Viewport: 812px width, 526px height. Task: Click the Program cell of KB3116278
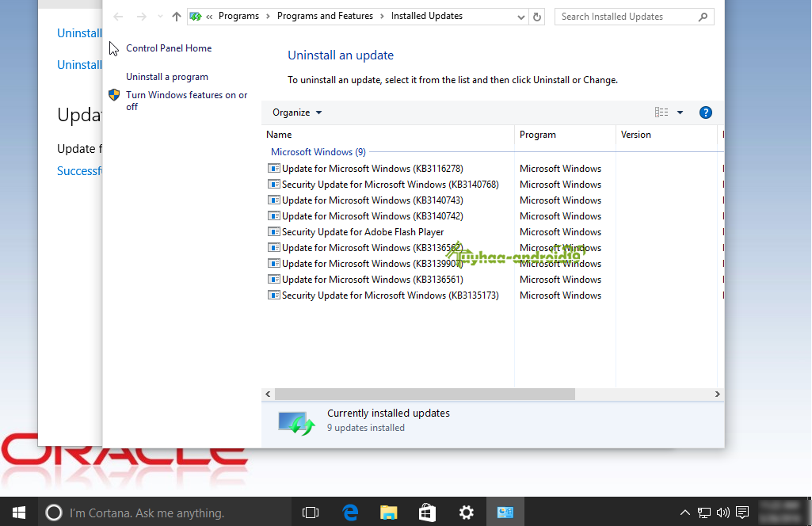[560, 168]
